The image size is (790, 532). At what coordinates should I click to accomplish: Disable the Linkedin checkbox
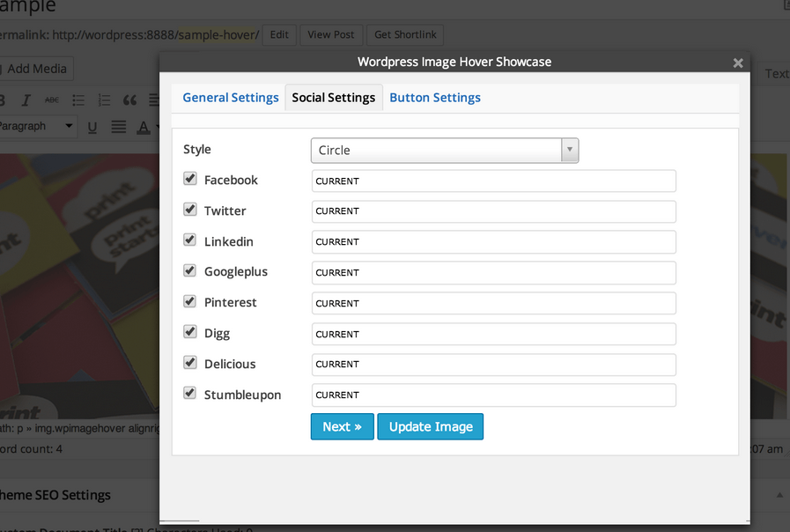(190, 240)
